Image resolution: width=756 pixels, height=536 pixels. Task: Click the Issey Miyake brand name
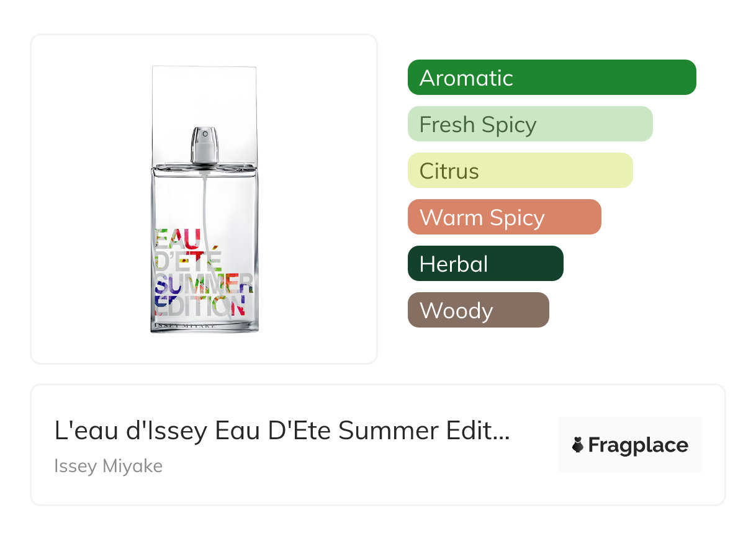109,465
